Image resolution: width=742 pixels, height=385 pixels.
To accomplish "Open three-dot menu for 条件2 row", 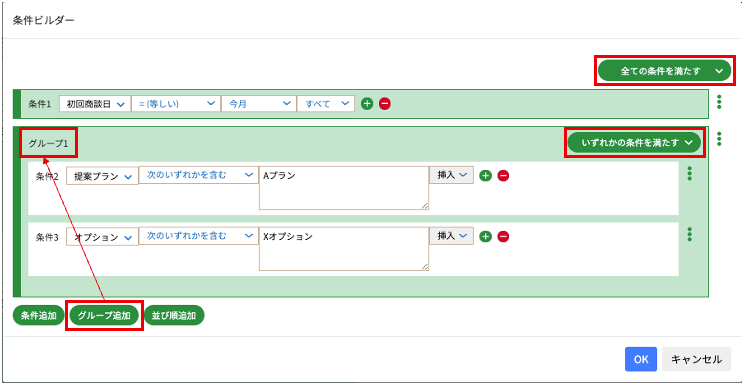I will coord(689,174).
